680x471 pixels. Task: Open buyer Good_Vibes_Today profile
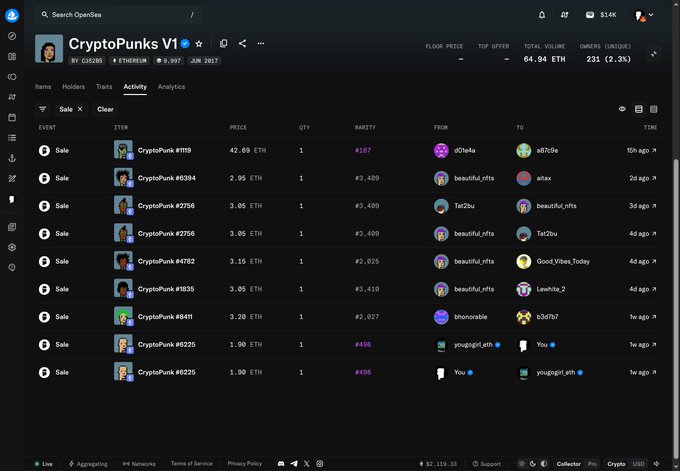553,262
